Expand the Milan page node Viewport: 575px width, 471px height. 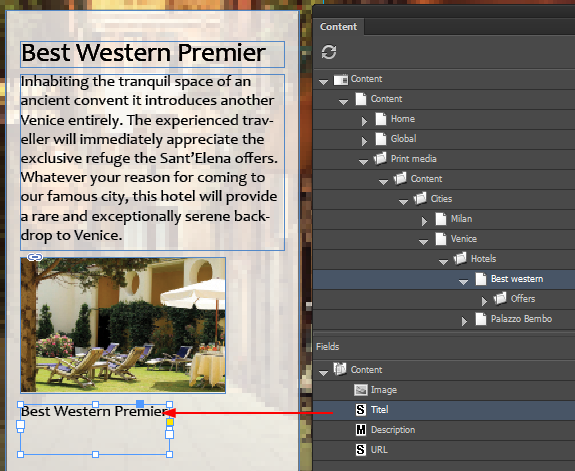tap(424, 221)
